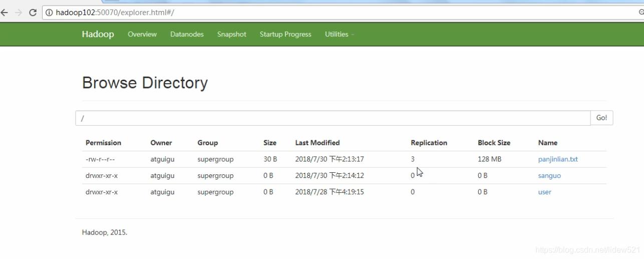Click atguigu owner in panjinlian.txt row

click(162, 159)
